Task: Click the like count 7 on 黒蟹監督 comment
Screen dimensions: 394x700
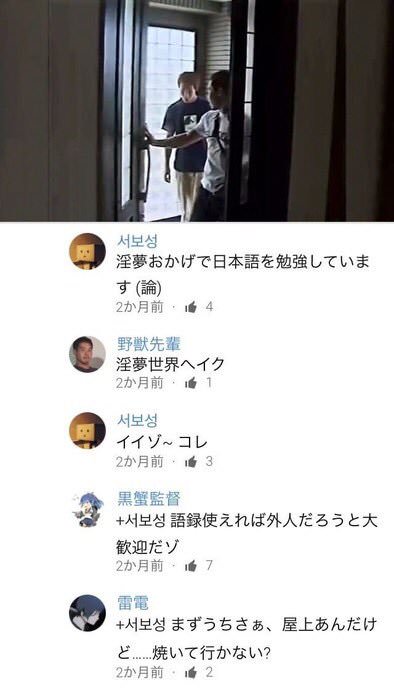Action: point(209,566)
